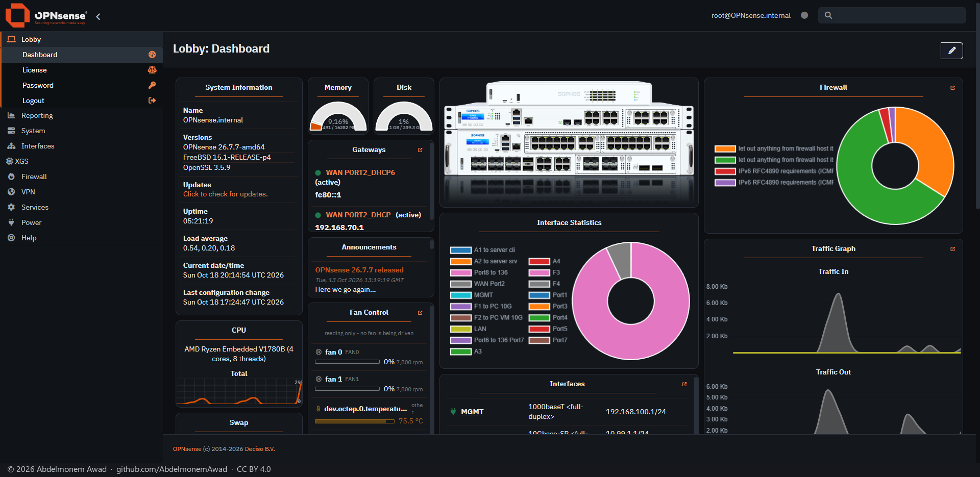The image size is (980, 477).
Task: Toggle the 'WAN Port2' legend entry
Action: 478,284
